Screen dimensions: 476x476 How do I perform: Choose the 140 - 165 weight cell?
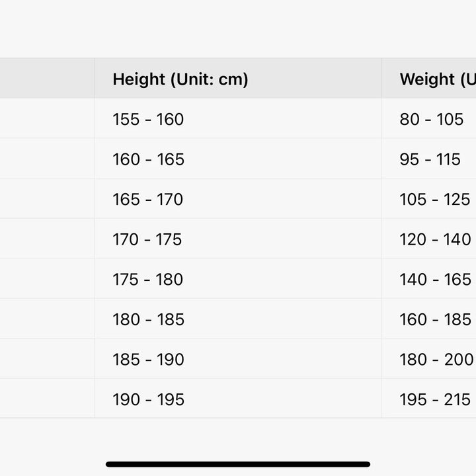click(435, 280)
